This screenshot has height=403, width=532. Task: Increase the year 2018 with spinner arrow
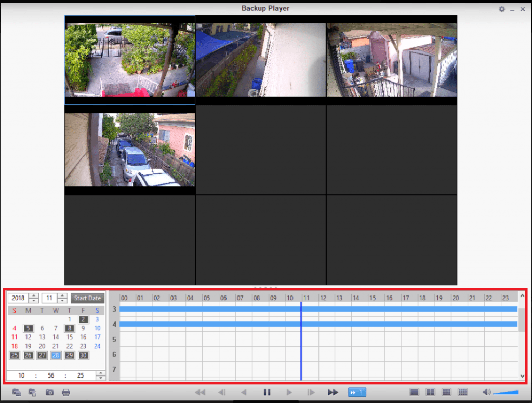click(x=34, y=296)
